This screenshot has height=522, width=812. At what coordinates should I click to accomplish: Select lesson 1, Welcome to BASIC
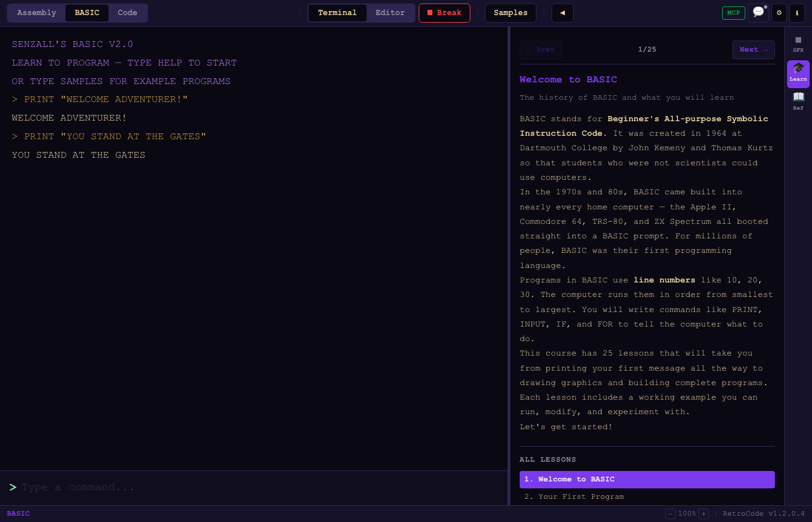coord(647,479)
